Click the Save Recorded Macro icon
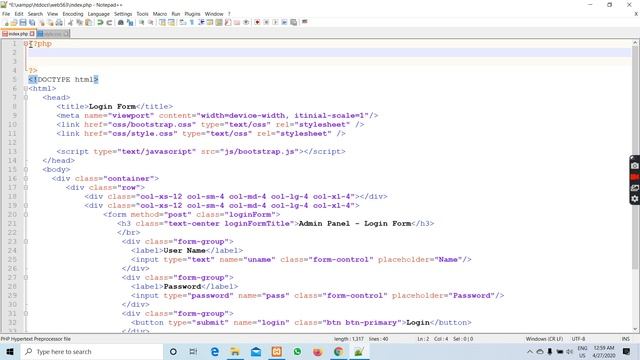This screenshot has width=640, height=360. (x=293, y=22)
